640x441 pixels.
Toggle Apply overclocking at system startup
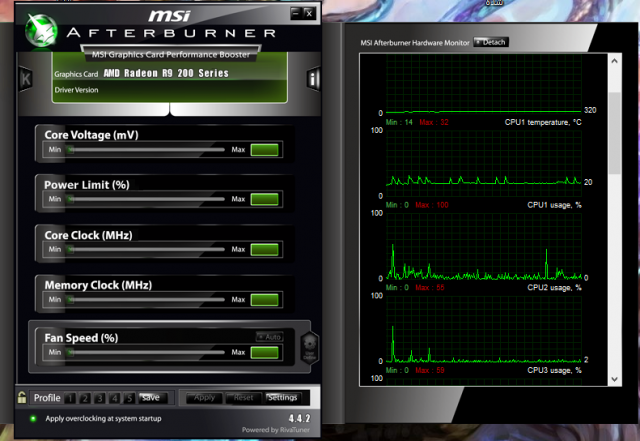[33, 418]
